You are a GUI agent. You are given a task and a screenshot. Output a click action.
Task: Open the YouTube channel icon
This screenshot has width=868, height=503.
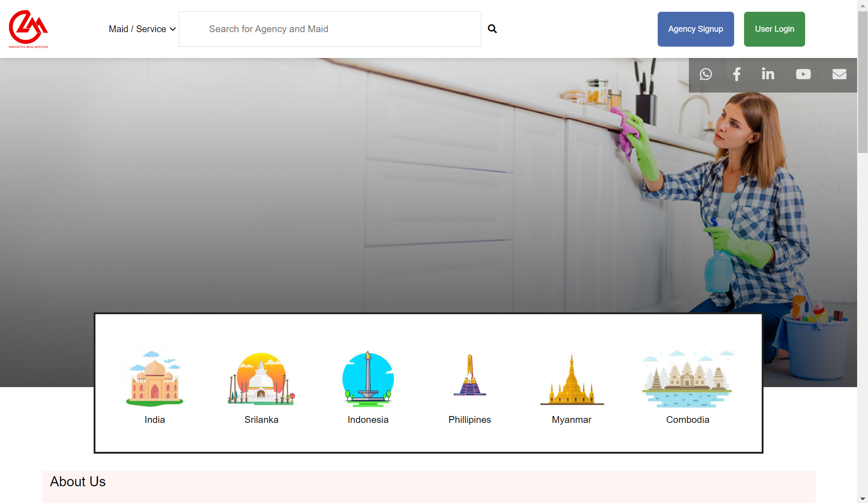(x=803, y=74)
